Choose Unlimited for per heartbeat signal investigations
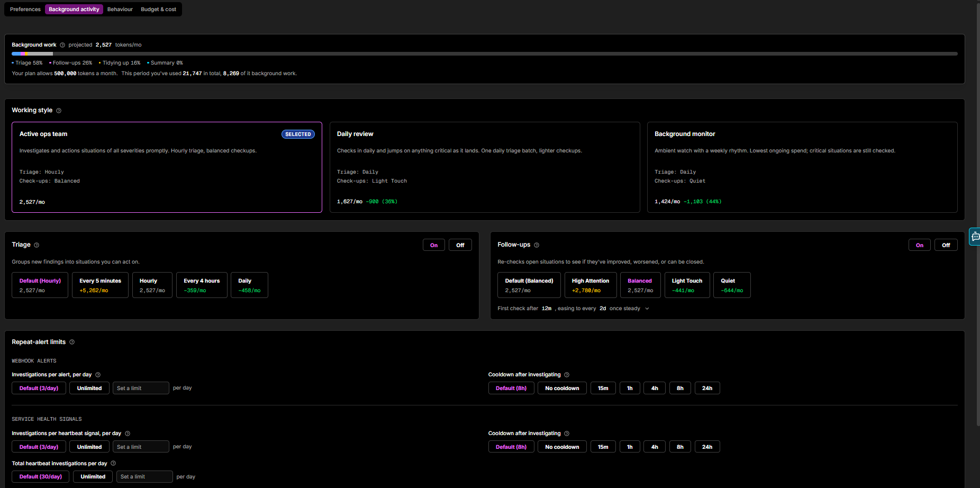 (x=89, y=447)
